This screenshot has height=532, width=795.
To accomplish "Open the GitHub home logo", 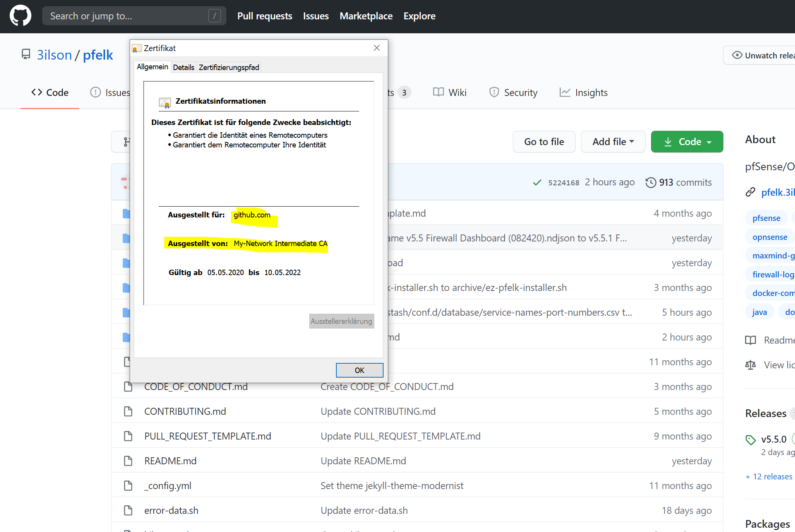I will tap(20, 16).
